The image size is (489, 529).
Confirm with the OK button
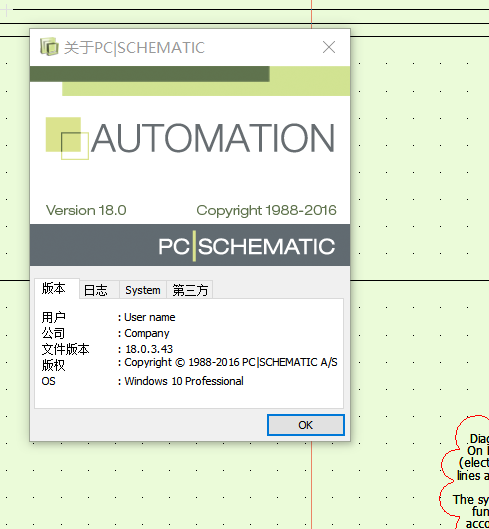(x=306, y=425)
